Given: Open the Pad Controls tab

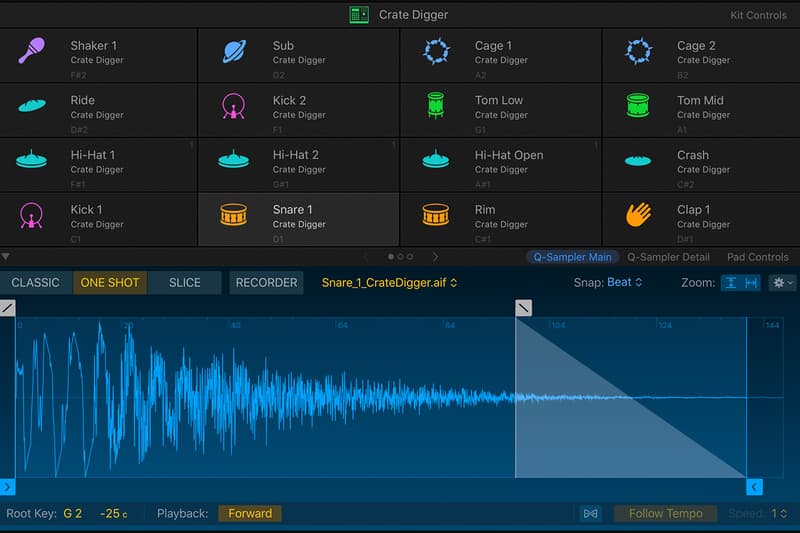Looking at the screenshot, I should (x=757, y=257).
